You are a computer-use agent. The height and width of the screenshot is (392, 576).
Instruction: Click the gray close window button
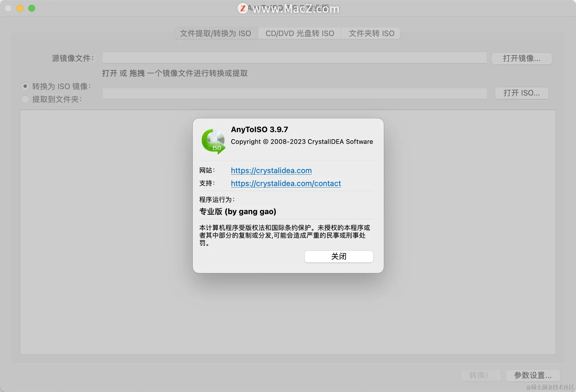pyautogui.click(x=8, y=8)
